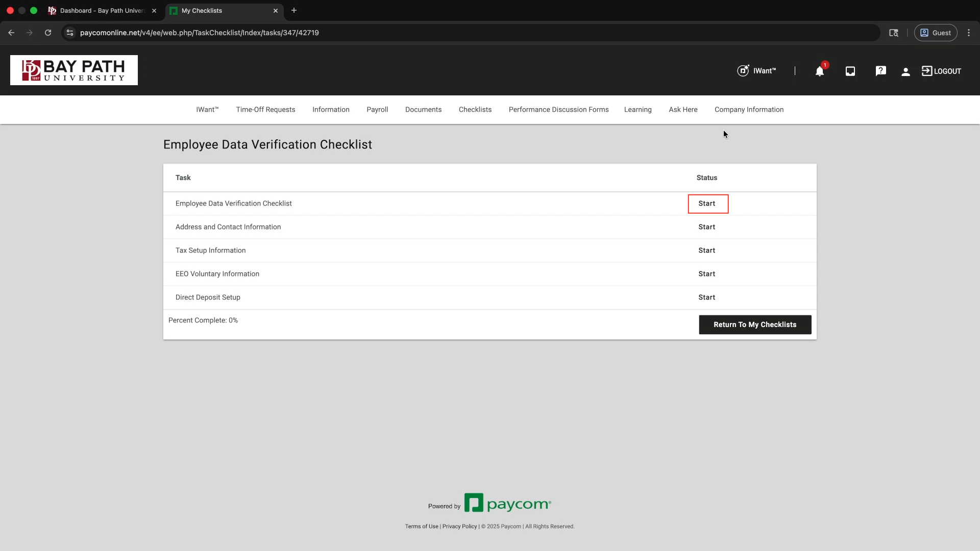This screenshot has width=980, height=551.
Task: Open the Privacy Policy footer link
Action: tap(459, 527)
